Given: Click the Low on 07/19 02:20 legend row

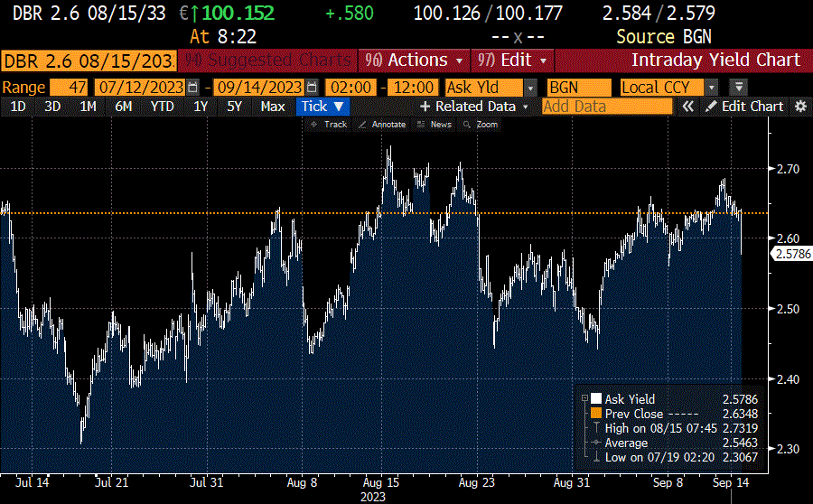Looking at the screenshot, I should click(x=676, y=457).
